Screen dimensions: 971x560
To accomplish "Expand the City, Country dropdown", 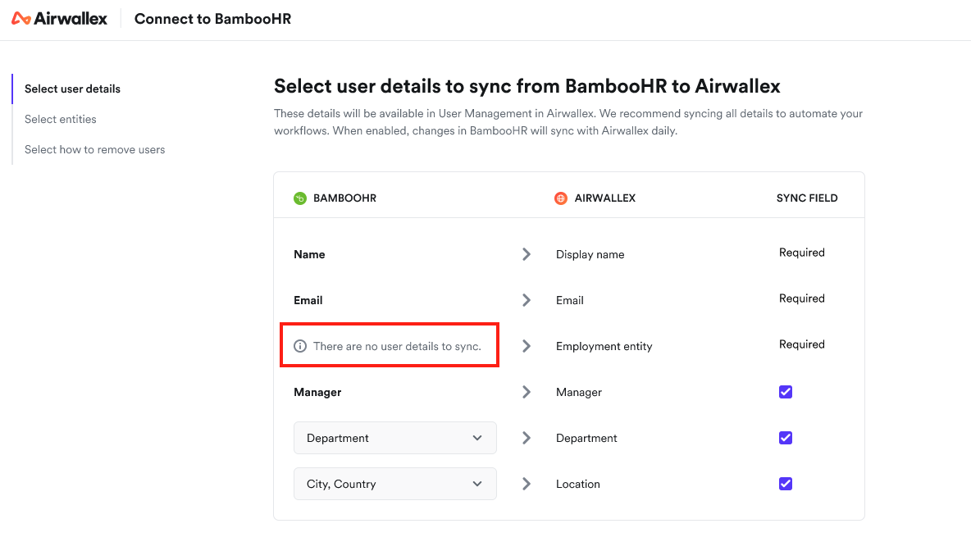I will coord(395,484).
